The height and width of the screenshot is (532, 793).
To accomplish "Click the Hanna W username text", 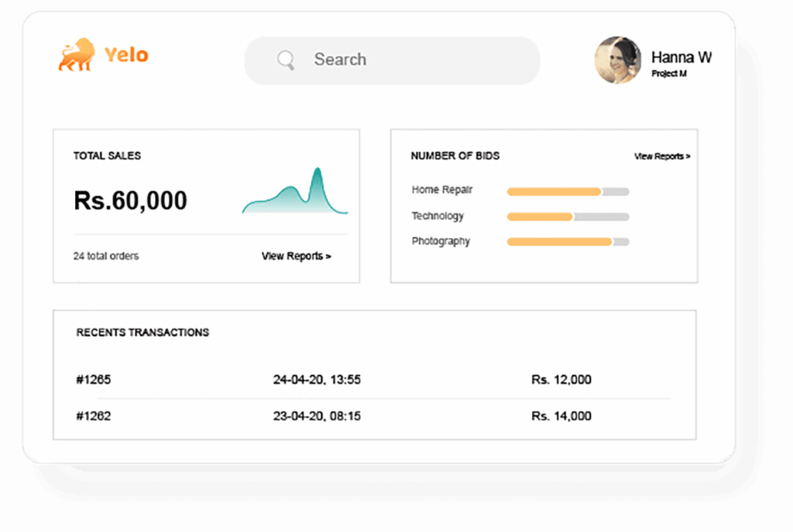I will point(681,57).
